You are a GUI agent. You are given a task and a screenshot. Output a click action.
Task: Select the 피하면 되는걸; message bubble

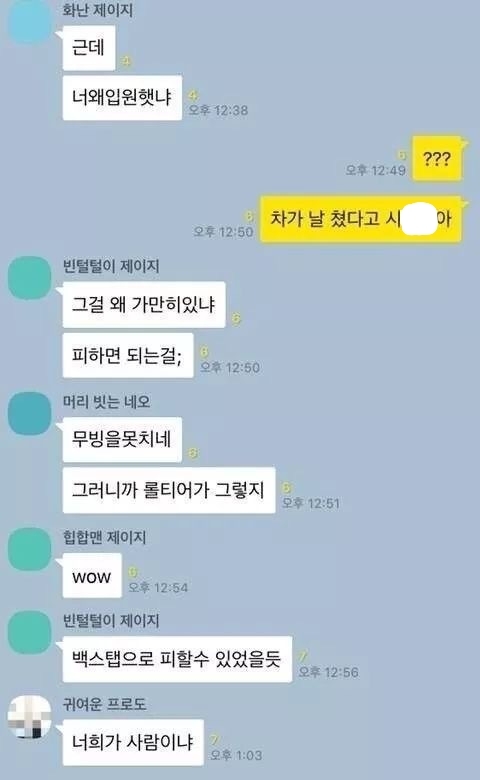coord(128,355)
